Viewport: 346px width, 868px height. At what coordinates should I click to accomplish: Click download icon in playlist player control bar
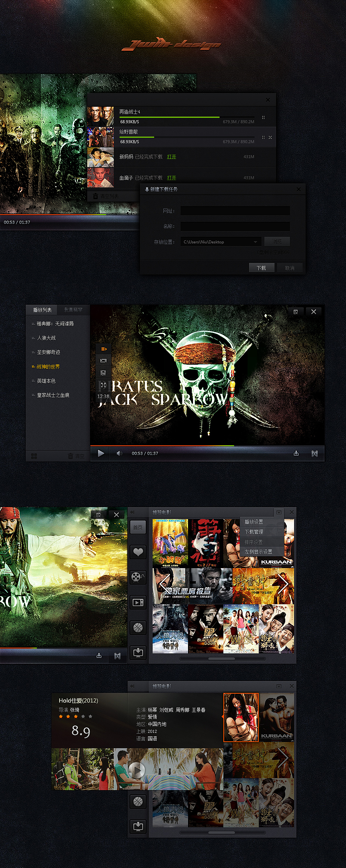(296, 453)
